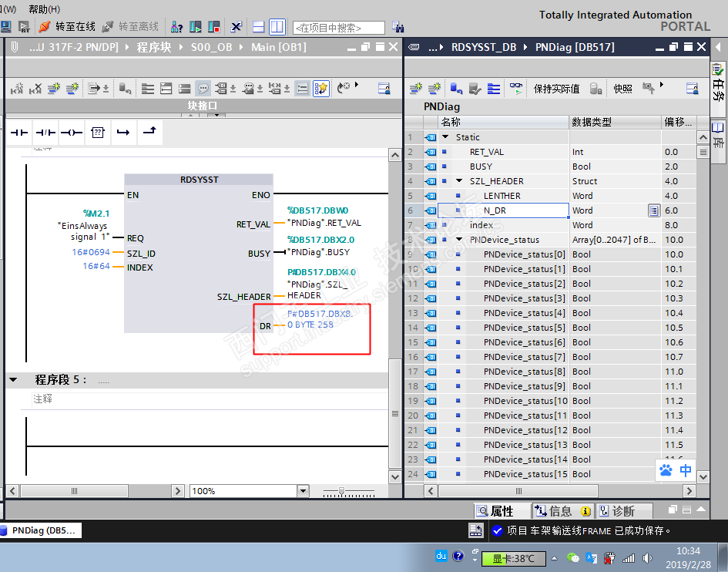The image size is (728, 572).
Task: Click 快照 snapshot button
Action: 622,89
